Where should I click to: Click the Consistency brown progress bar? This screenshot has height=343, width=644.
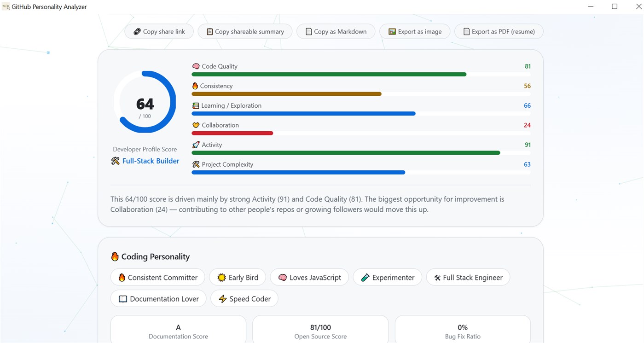[287, 94]
